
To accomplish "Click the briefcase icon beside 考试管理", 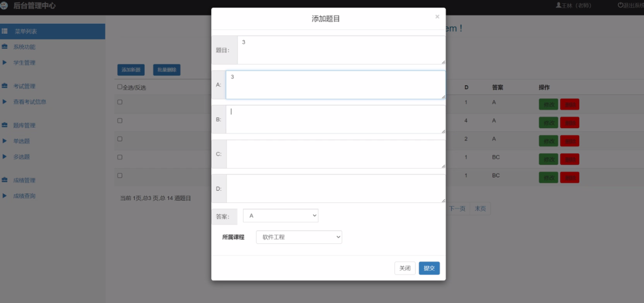I will coord(4,86).
